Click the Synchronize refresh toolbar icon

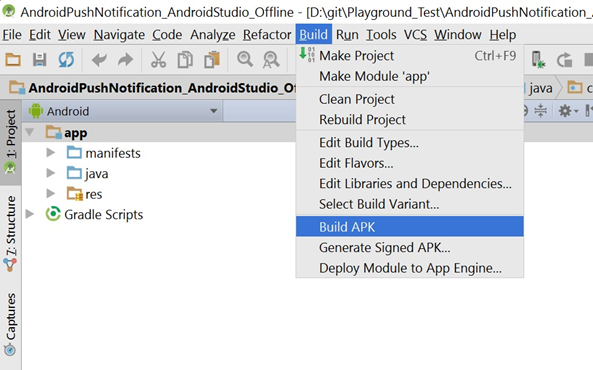(x=66, y=60)
